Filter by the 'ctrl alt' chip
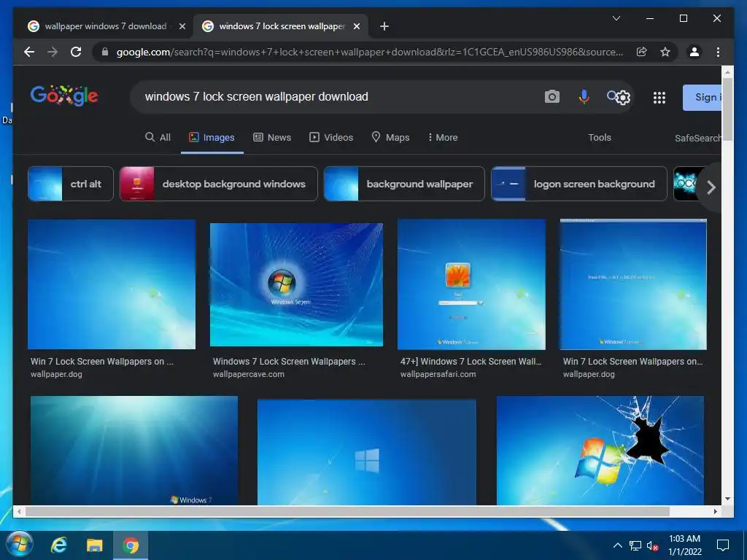The width and height of the screenshot is (747, 560). (71, 184)
